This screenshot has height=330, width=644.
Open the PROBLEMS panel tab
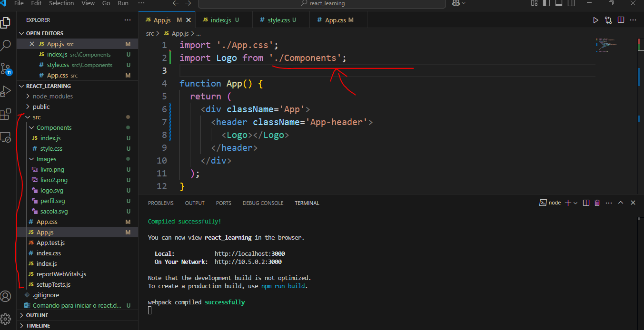(x=161, y=203)
